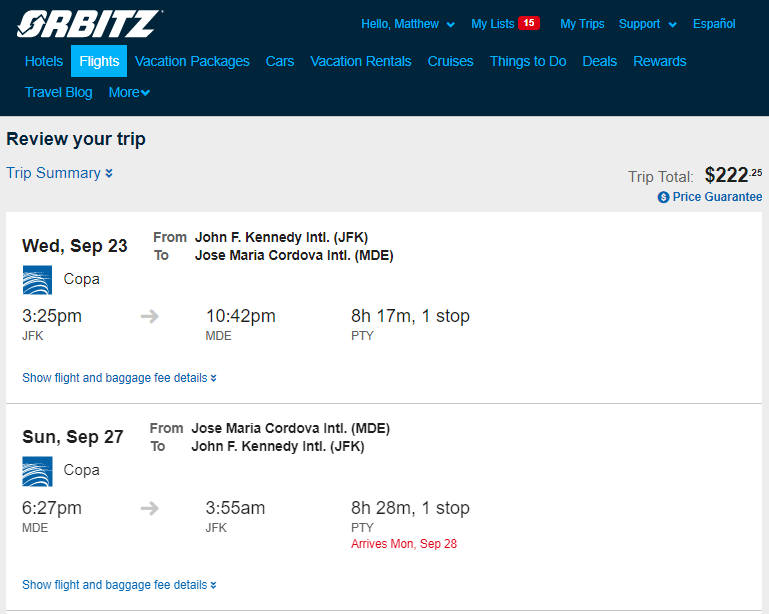Click the Orbitz logo
Screen dimensions: 769x614
pyautogui.click(x=90, y=24)
